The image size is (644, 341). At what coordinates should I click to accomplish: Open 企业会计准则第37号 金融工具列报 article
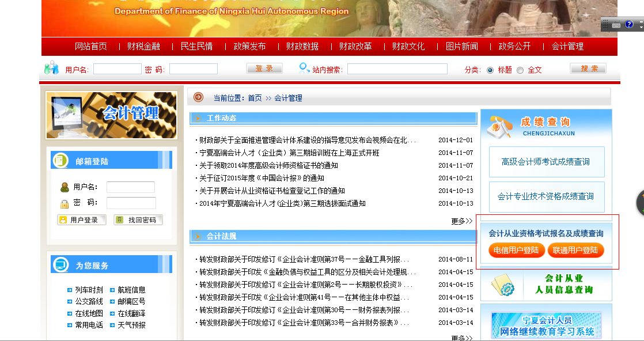click(x=304, y=260)
